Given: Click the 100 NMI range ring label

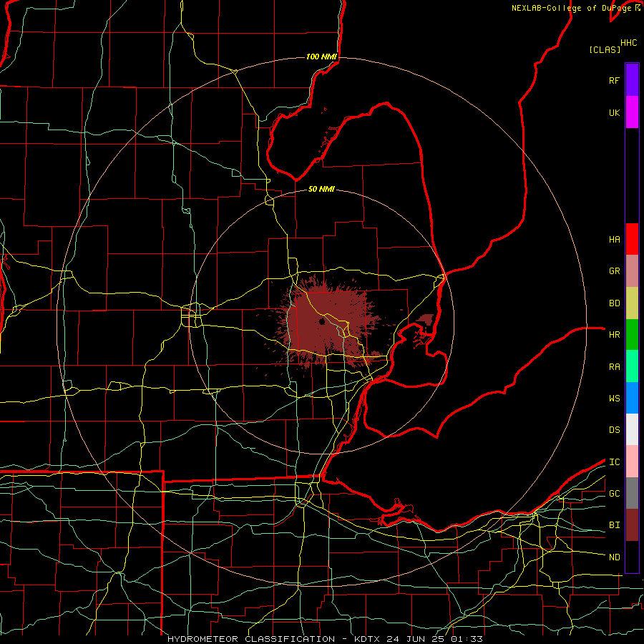Looking at the screenshot, I should pos(321,57).
